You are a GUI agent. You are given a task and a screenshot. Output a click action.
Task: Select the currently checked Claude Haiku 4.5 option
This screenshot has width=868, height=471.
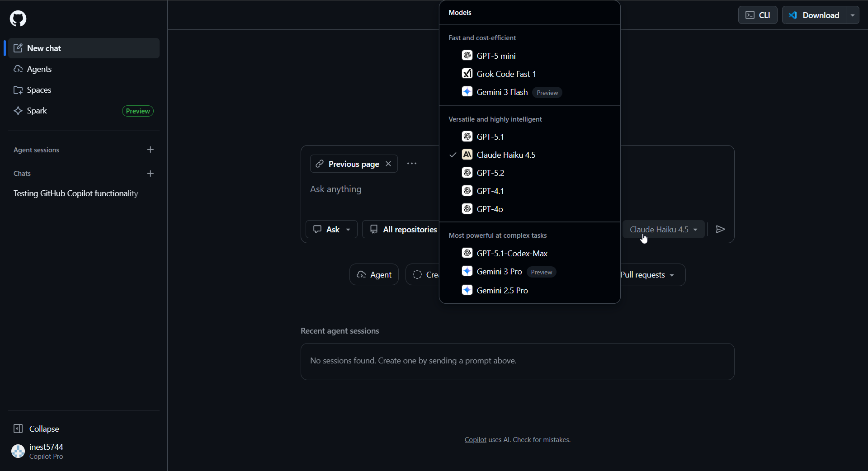tap(505, 155)
